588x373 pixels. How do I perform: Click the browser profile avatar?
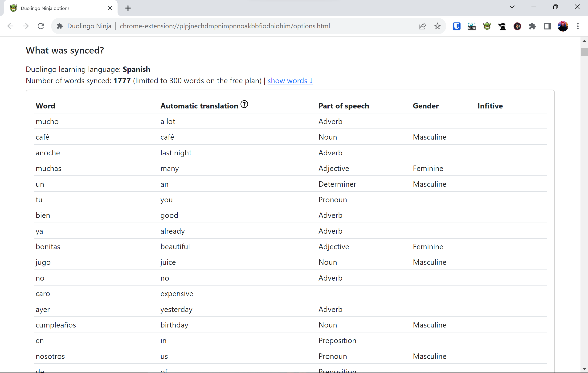tap(563, 26)
